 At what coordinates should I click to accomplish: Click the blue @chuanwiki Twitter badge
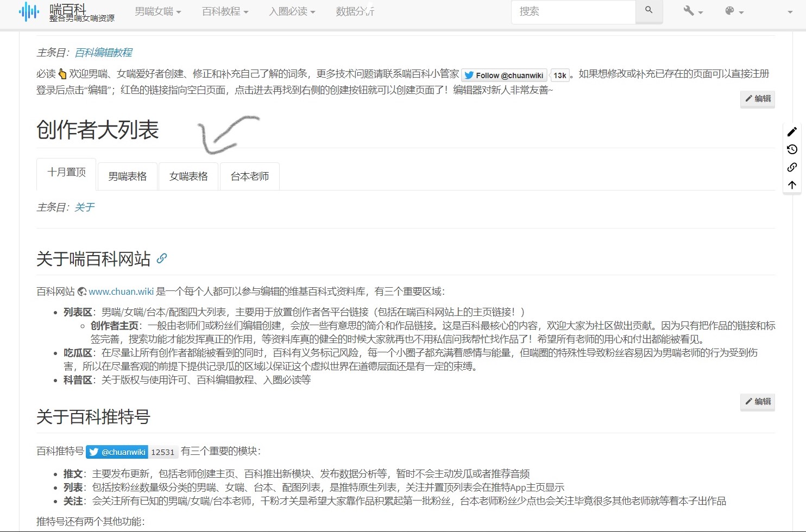pos(117,452)
